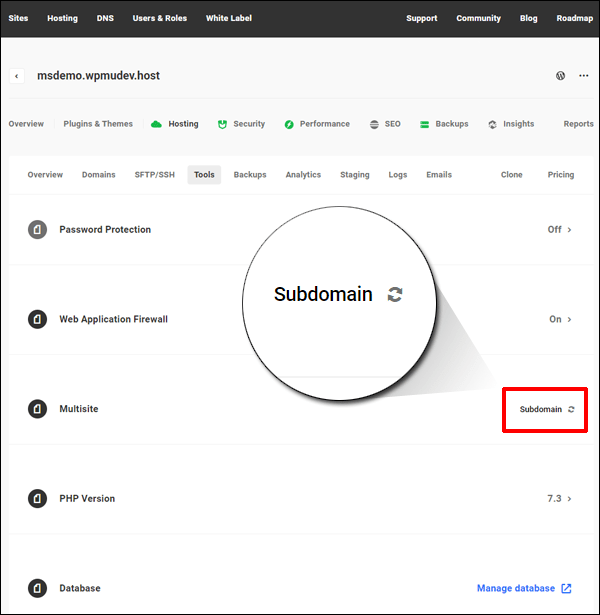Click the Off status for Password Protection
Viewport: 600px width, 615px height.
[555, 229]
